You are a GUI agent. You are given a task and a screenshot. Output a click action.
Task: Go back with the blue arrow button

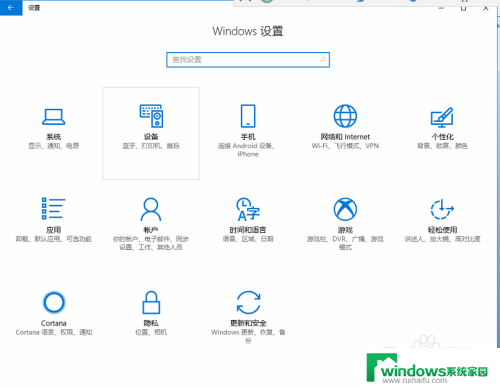tap(11, 8)
